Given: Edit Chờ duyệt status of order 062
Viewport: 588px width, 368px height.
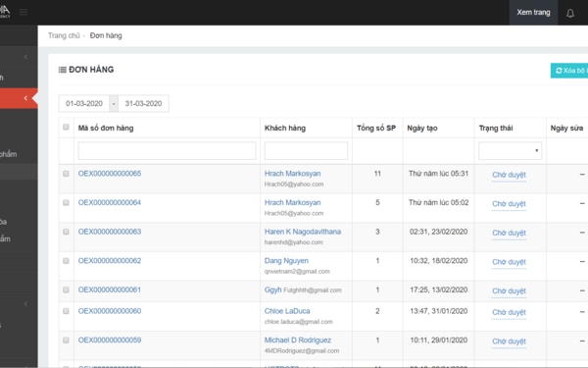Looking at the screenshot, I should point(509,262).
